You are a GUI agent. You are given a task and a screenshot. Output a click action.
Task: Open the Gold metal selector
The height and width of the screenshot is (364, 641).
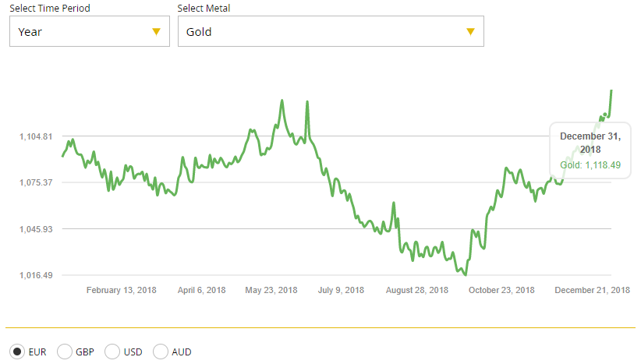point(330,32)
